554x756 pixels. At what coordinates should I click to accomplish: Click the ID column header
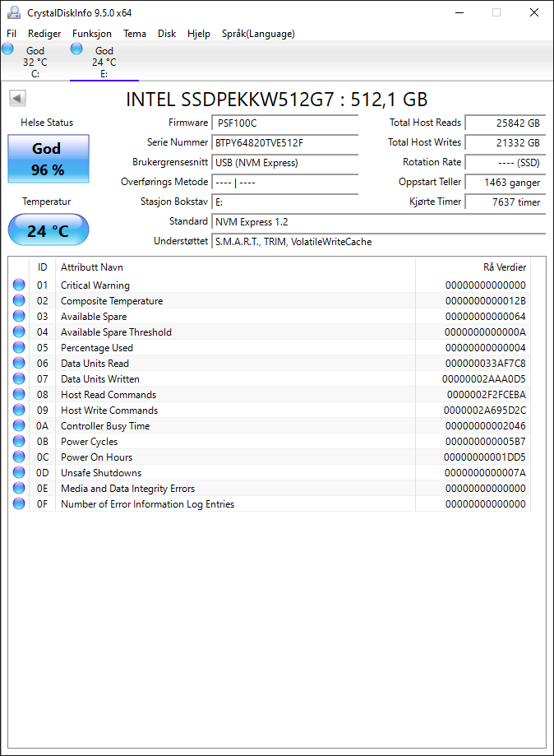pos(43,267)
